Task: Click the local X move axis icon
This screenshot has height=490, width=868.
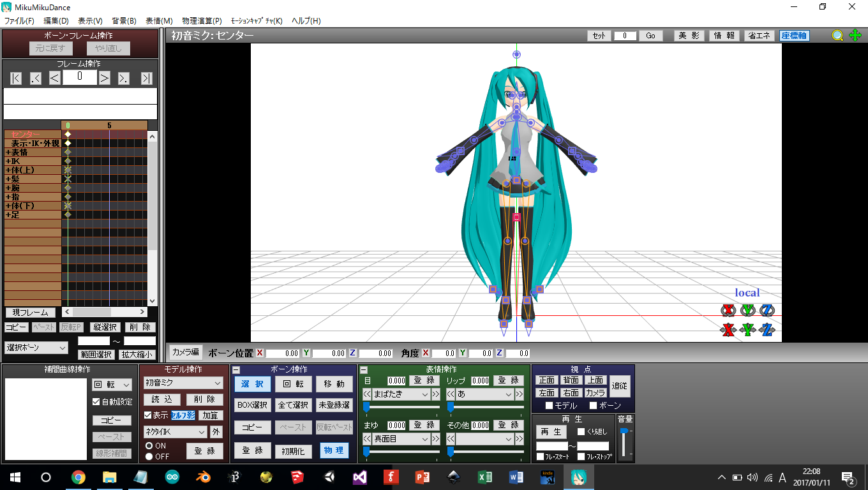Action: [x=728, y=330]
